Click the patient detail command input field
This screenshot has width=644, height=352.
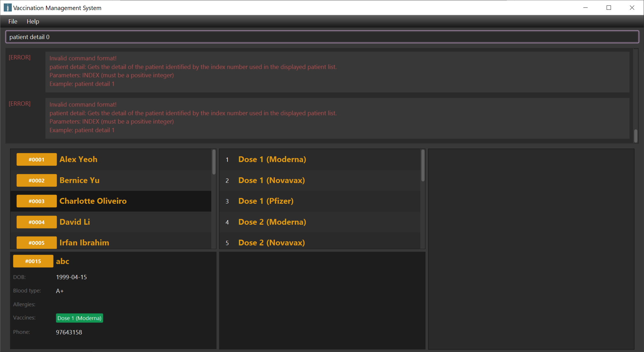point(322,37)
